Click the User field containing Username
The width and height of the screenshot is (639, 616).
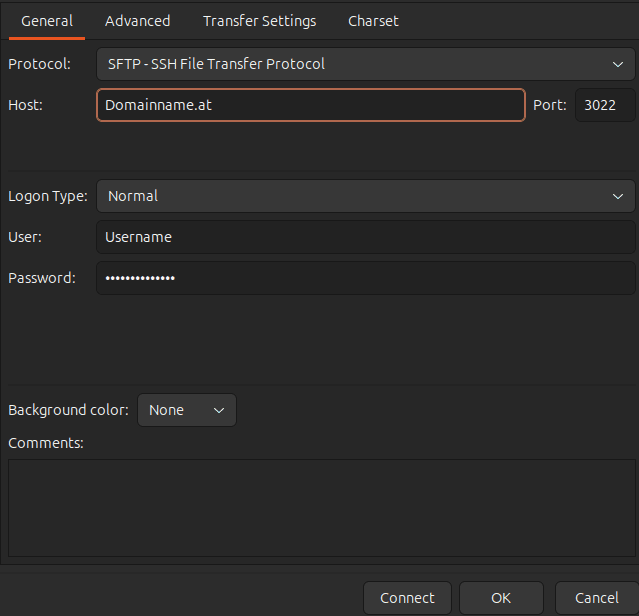pos(365,237)
